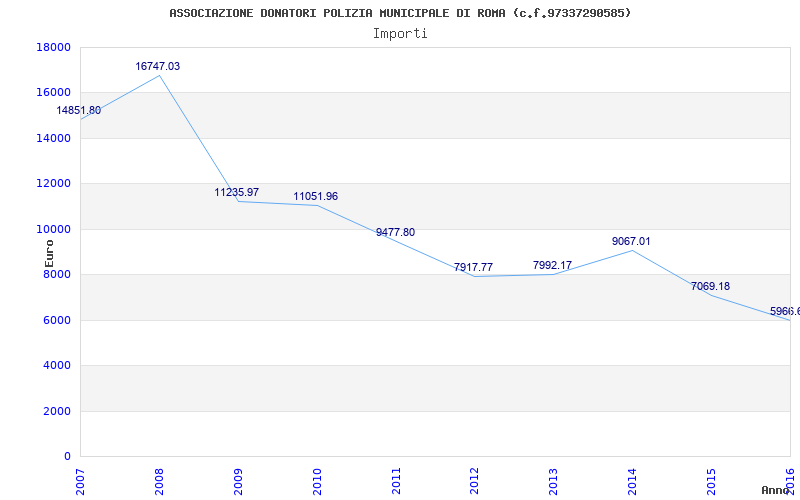
Task: Click the Importi subtitle
Action: coord(400,34)
